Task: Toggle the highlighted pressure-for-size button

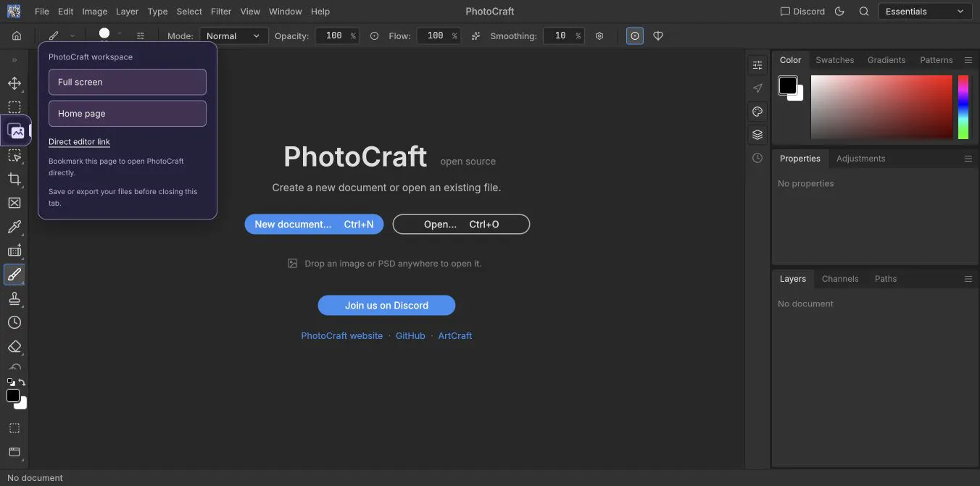Action: 635,35
